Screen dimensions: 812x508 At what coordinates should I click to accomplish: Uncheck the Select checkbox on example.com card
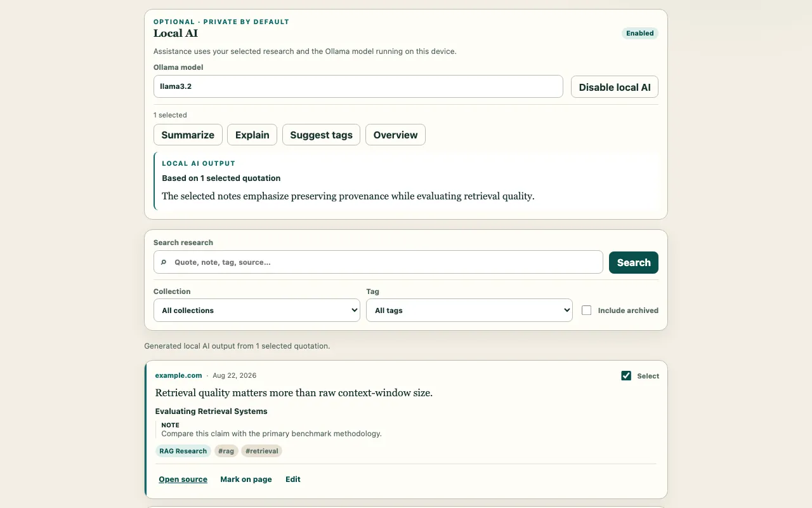[x=626, y=376]
